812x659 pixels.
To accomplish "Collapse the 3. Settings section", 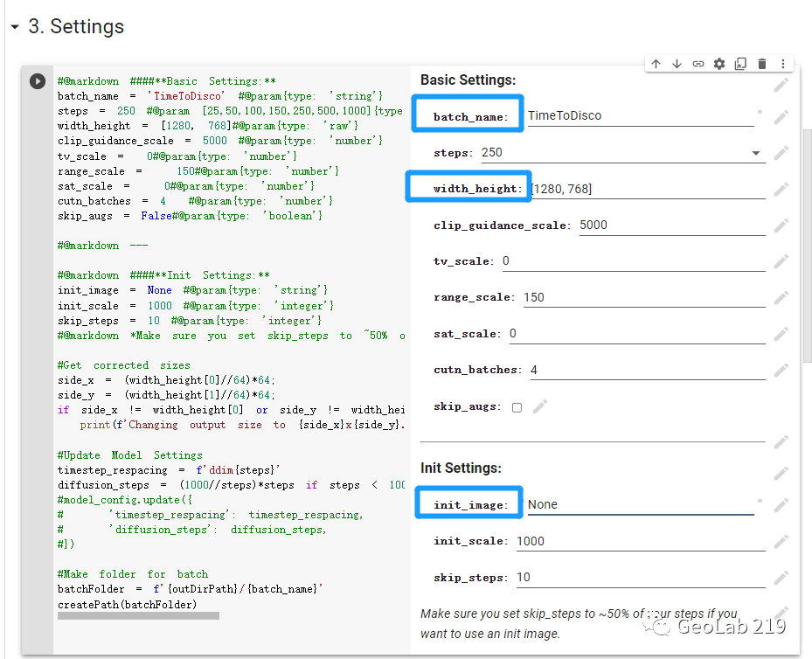I will pyautogui.click(x=14, y=27).
